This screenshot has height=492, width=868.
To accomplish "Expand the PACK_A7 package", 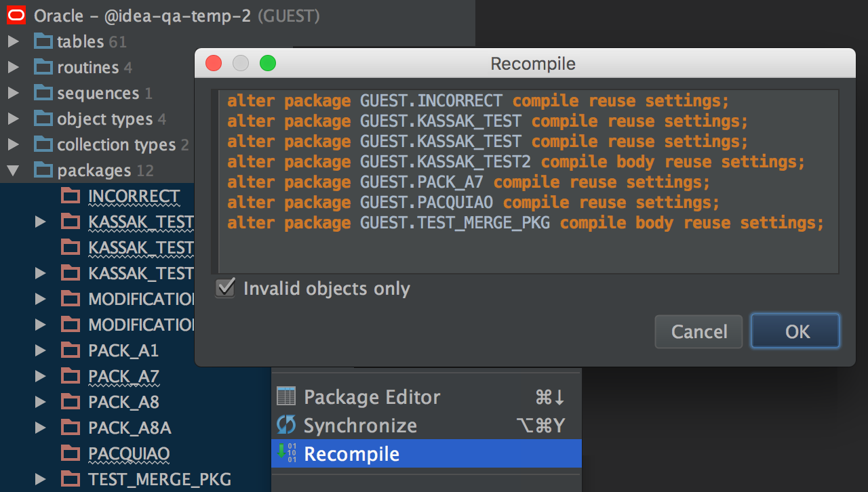I will click(x=40, y=376).
